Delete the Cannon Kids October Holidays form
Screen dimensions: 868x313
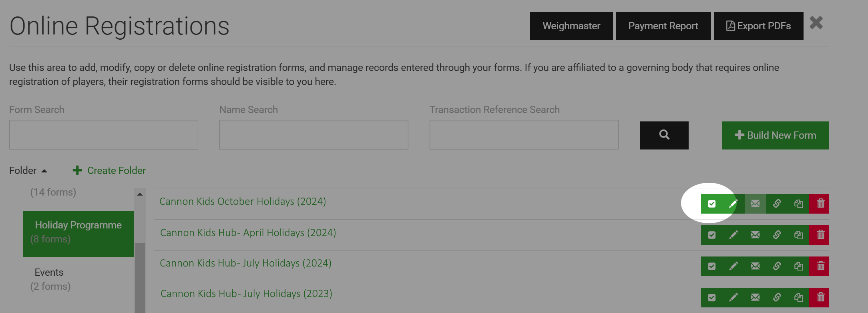820,204
